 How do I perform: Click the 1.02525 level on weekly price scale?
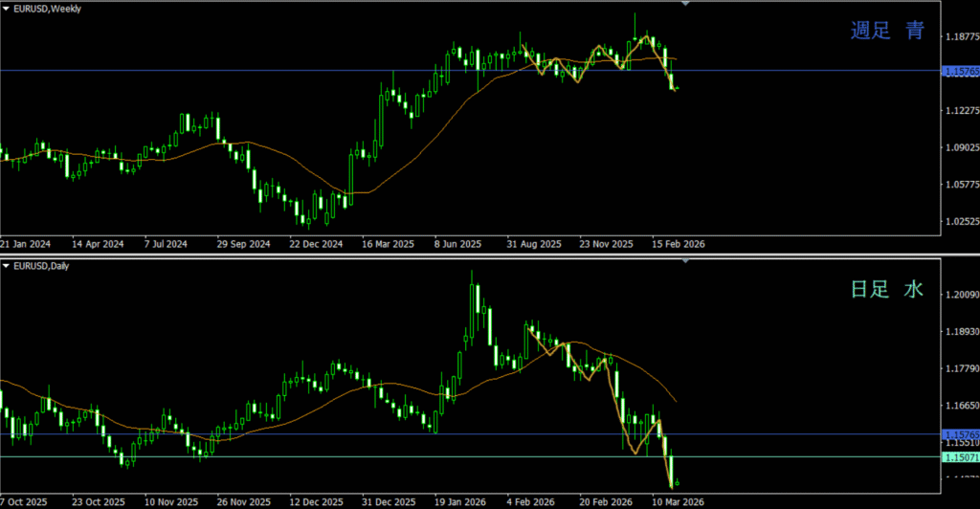pyautogui.click(x=960, y=221)
